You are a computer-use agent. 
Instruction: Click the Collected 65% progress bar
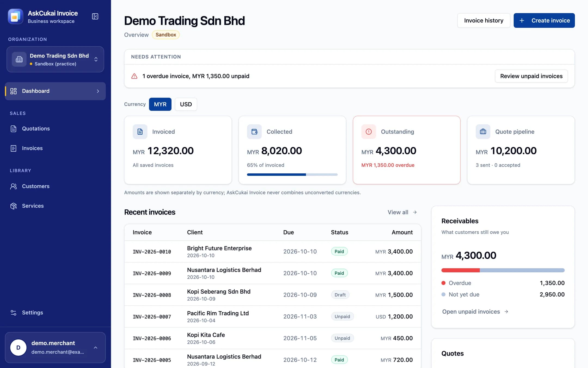pos(292,174)
